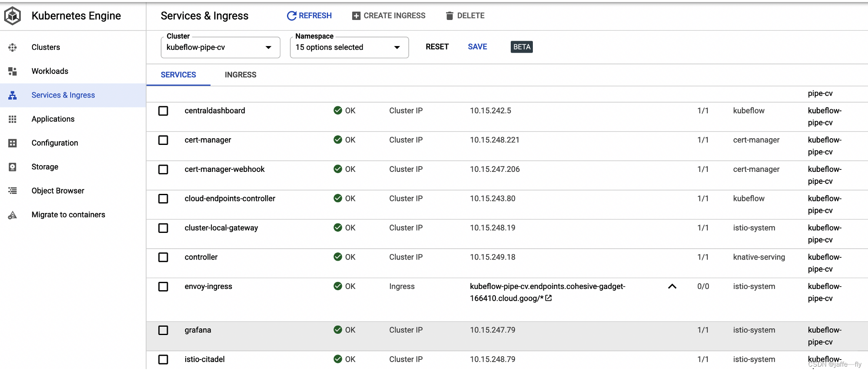Collapse envoy-ingress endpoints with the chevron
This screenshot has width=868, height=372.
[672, 286]
